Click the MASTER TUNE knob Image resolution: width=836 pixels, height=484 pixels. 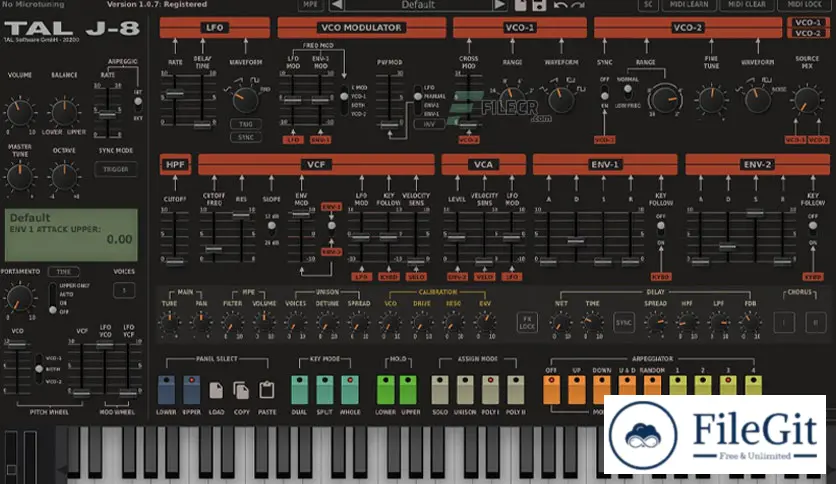pyautogui.click(x=20, y=177)
